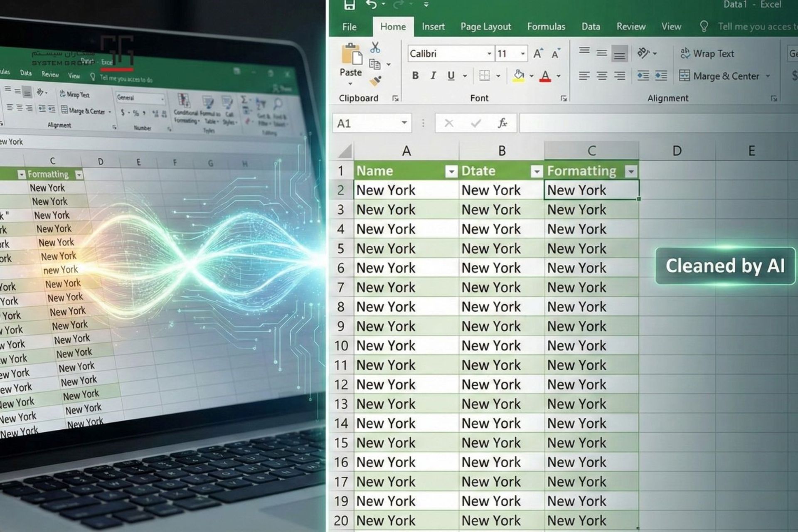Open the File menu

click(x=349, y=27)
